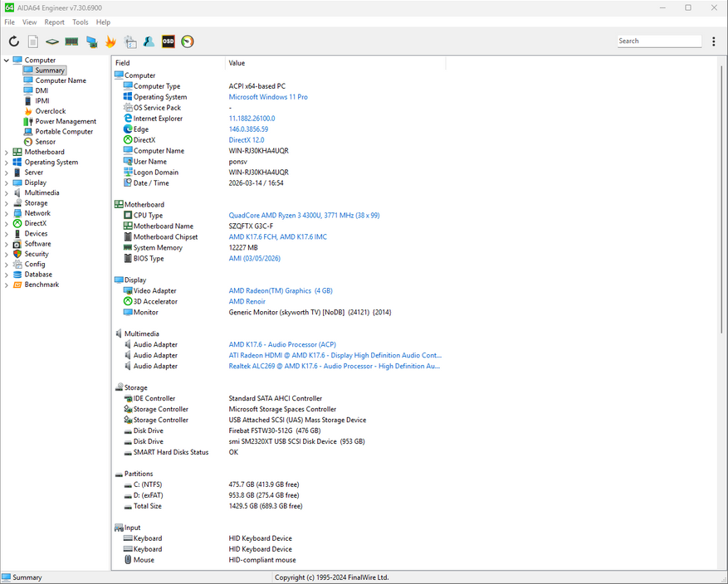This screenshot has width=728, height=584.
Task: Open the Report menu
Action: point(54,22)
